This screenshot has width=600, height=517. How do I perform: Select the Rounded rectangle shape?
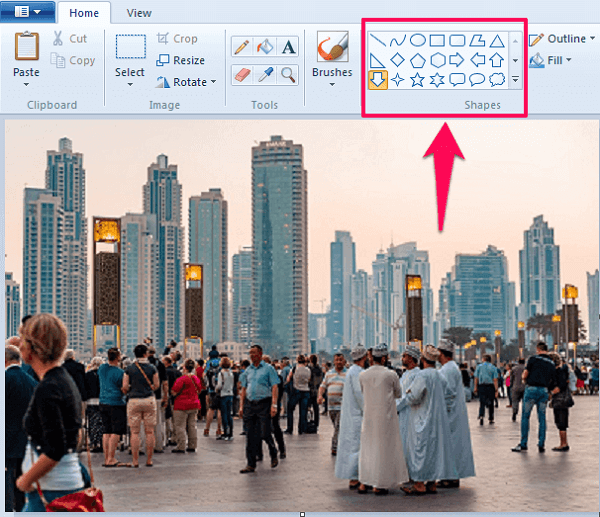(x=457, y=40)
